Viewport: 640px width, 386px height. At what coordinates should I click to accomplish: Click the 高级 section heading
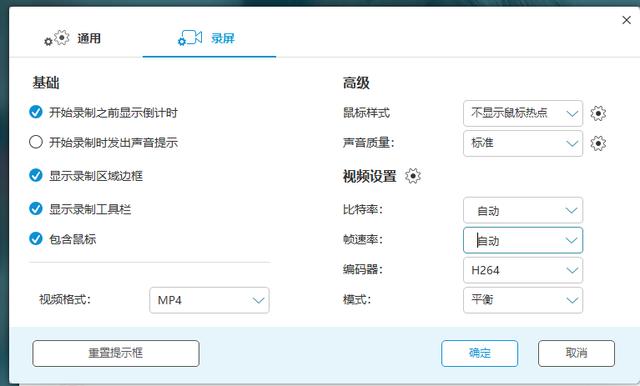tap(356, 83)
